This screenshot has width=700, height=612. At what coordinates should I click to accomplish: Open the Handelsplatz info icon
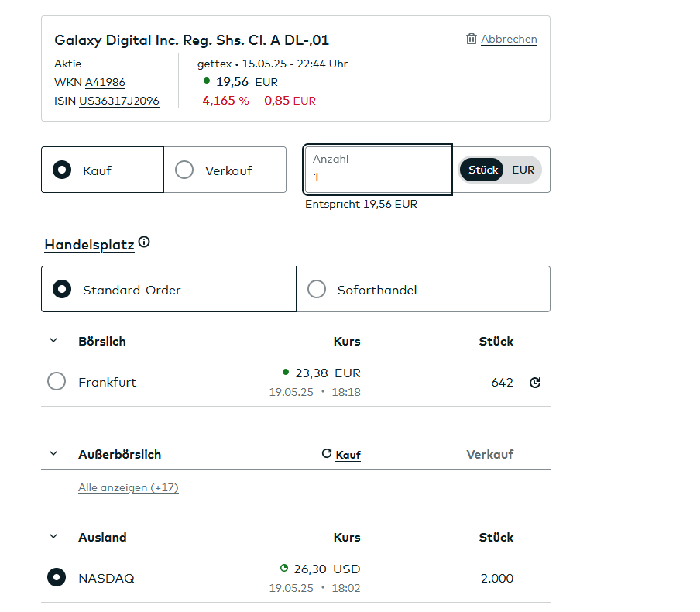coord(144,242)
